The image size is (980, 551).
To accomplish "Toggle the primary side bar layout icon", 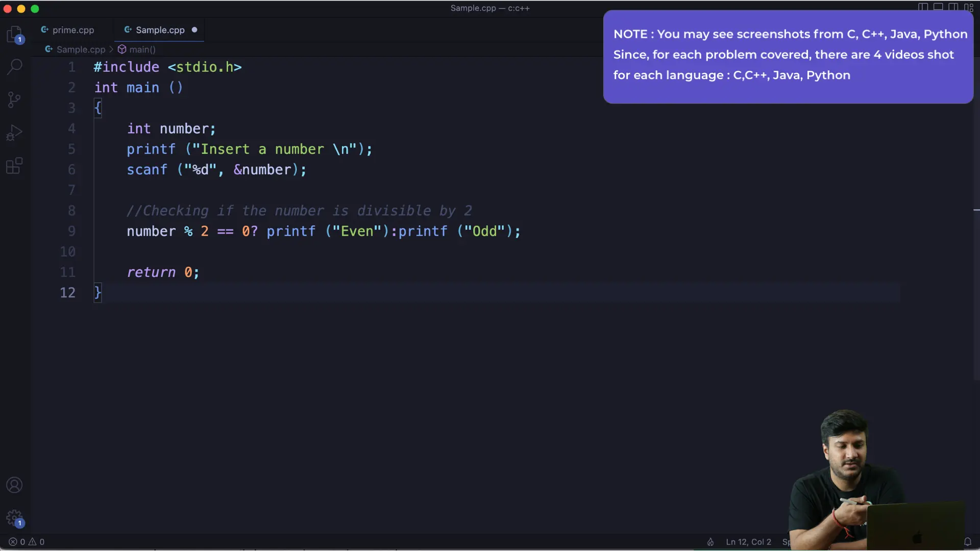I will pyautogui.click(x=923, y=7).
